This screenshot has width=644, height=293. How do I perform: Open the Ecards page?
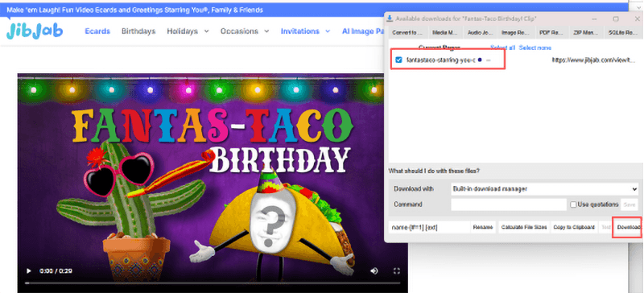point(97,31)
